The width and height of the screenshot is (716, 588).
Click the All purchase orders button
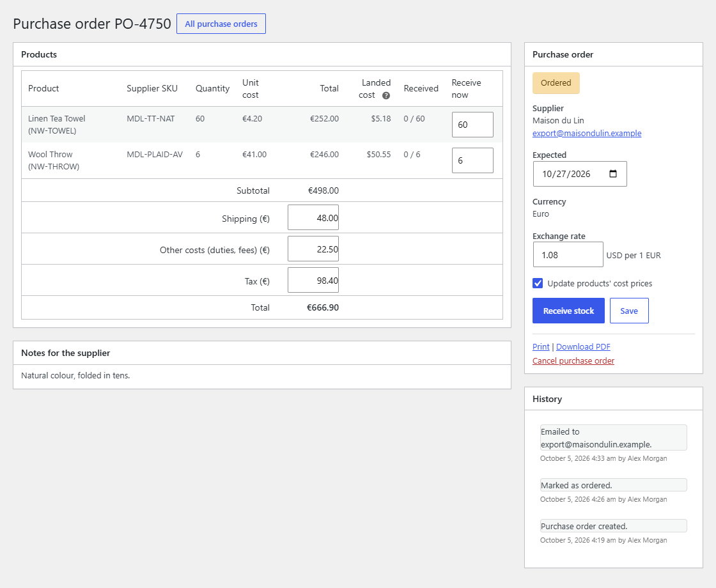pos(221,24)
